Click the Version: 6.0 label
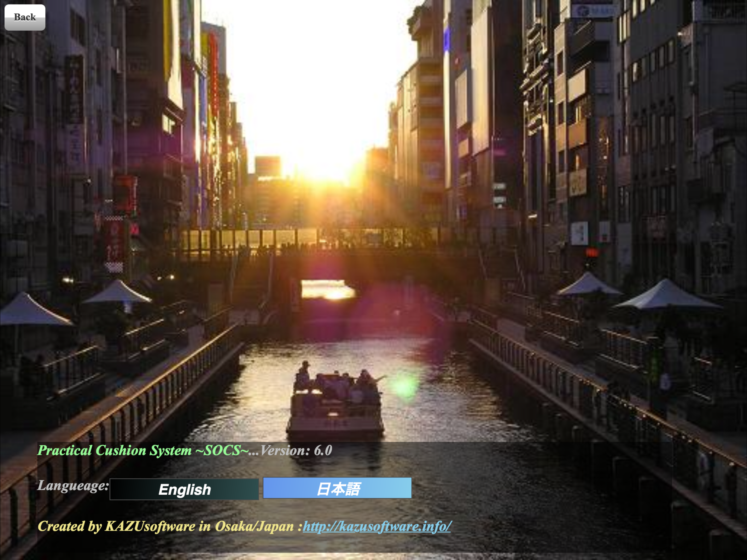Image resolution: width=747 pixels, height=560 pixels. coord(296,451)
